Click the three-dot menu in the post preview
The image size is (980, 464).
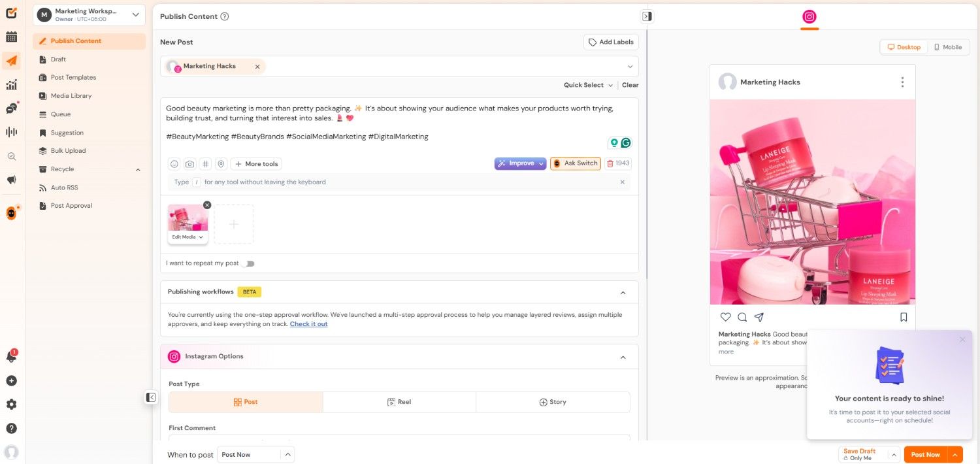point(902,82)
